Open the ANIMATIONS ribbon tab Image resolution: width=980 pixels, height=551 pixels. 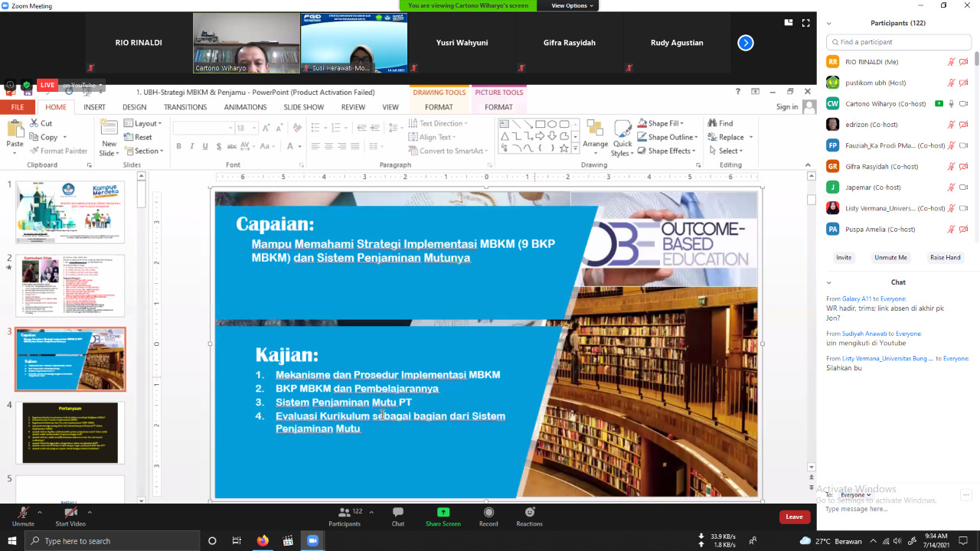pos(245,107)
